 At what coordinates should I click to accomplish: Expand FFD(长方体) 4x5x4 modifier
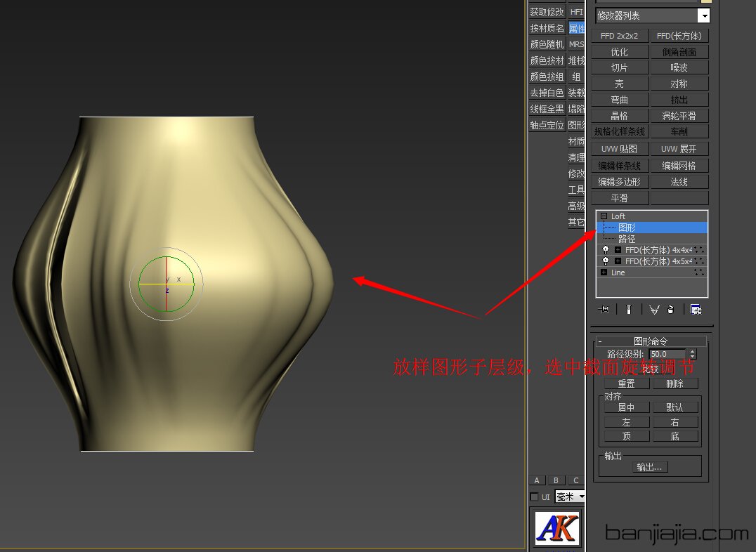click(x=618, y=261)
